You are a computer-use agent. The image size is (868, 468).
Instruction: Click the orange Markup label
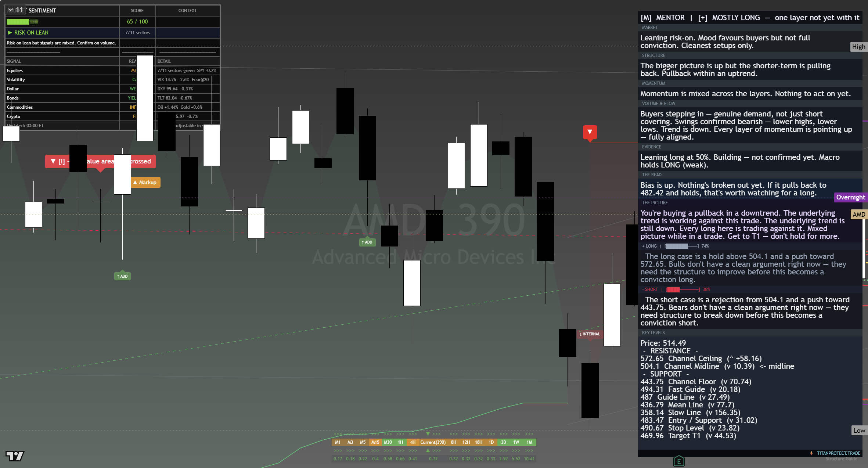(x=146, y=183)
